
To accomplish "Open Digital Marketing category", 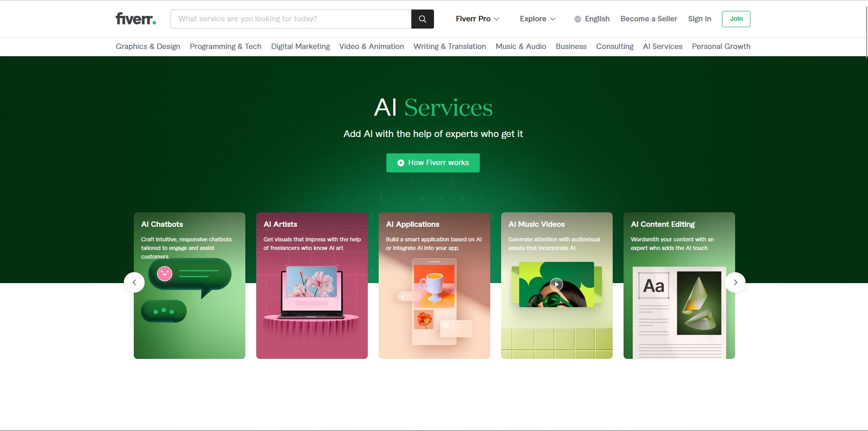I will pyautogui.click(x=300, y=46).
